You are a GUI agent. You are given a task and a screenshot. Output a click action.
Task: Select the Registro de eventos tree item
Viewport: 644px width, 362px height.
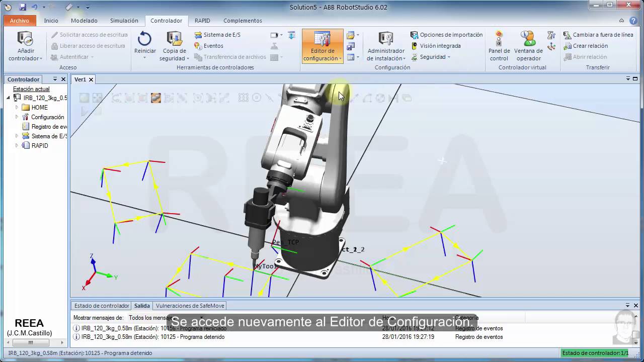click(x=44, y=127)
